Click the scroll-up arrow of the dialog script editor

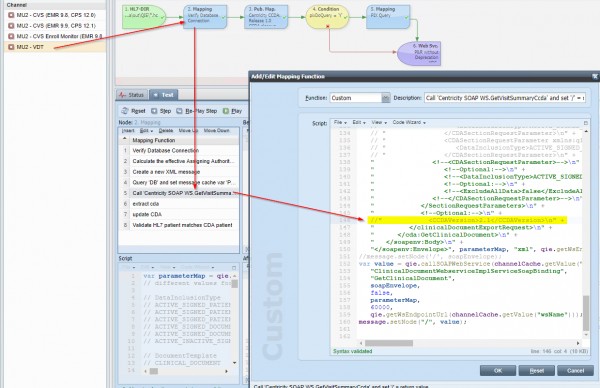coord(586,132)
